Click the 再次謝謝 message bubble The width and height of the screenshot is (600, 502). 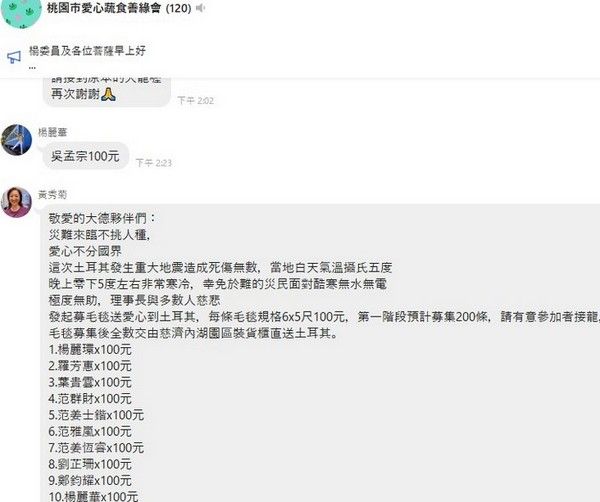click(106, 91)
